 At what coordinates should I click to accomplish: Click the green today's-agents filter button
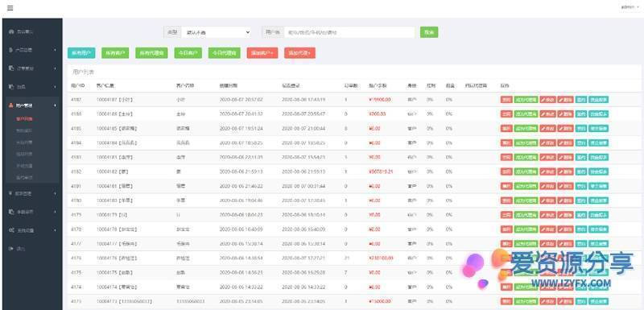(225, 53)
